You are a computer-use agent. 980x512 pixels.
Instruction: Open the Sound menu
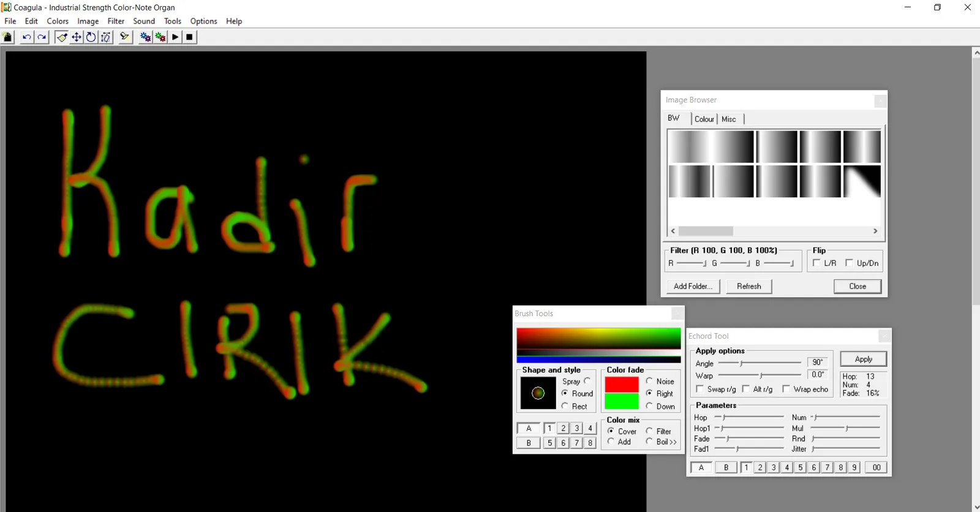pos(144,21)
